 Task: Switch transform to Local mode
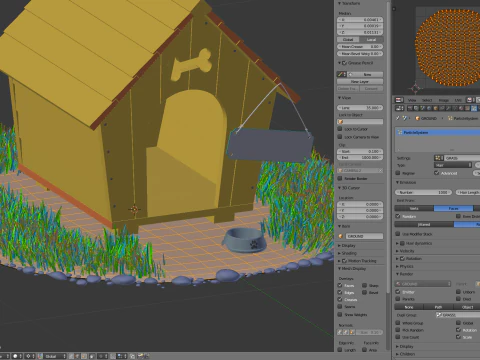[x=371, y=39]
